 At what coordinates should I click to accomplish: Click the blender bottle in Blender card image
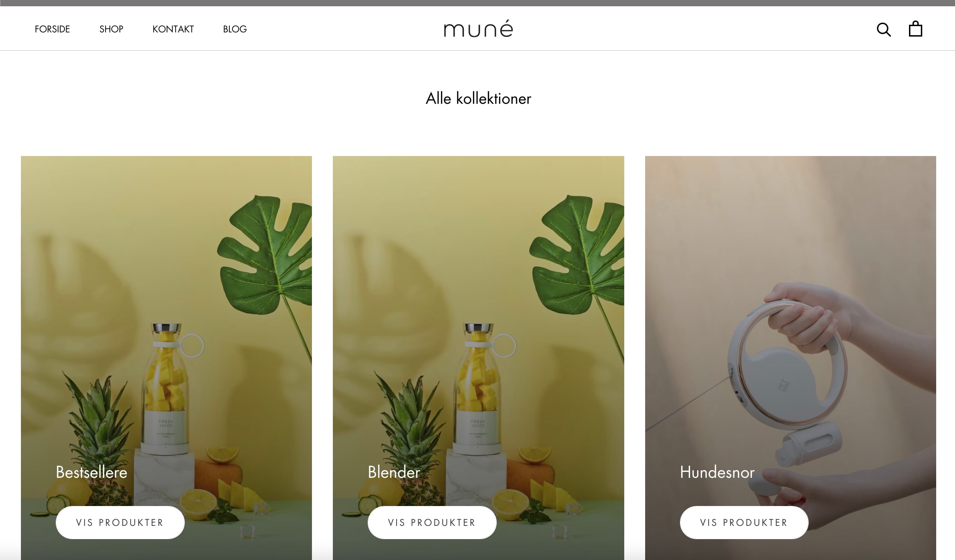[479, 388]
